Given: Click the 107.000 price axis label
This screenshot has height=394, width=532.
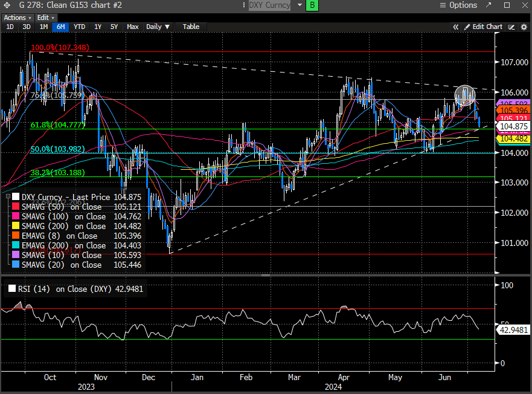Looking at the screenshot, I should (514, 62).
